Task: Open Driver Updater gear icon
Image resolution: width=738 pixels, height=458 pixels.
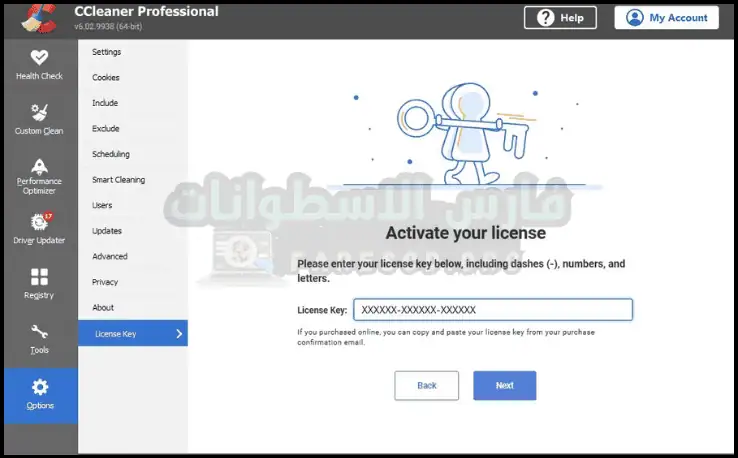Action: (x=39, y=222)
